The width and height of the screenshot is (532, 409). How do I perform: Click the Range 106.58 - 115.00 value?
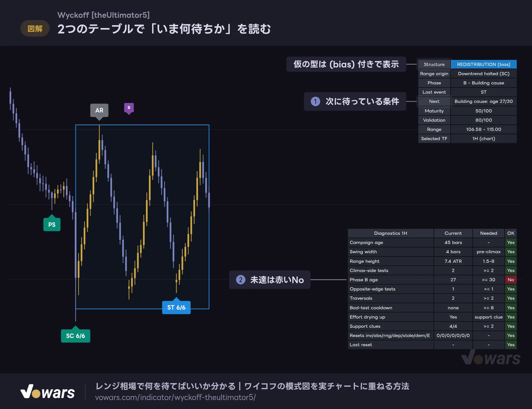484,129
